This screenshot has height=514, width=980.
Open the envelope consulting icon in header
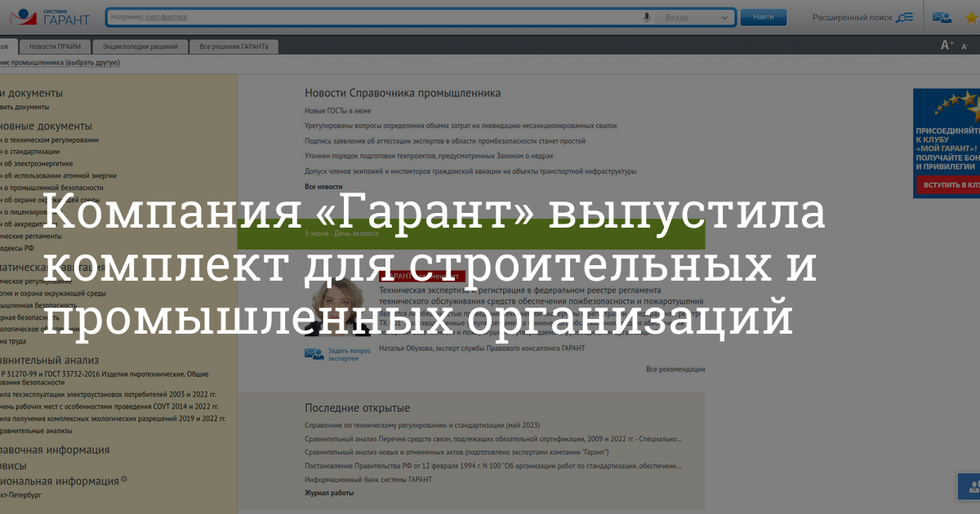[942, 17]
